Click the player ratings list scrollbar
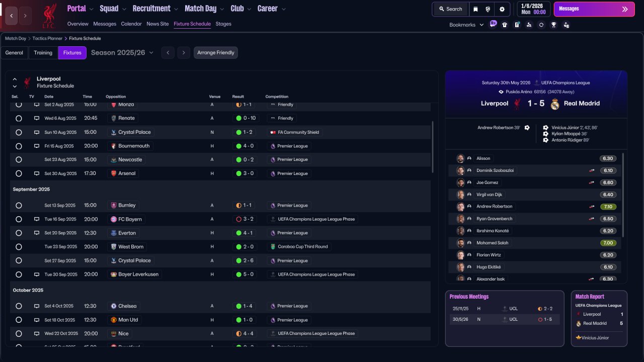The height and width of the screenshot is (362, 644). click(623, 195)
